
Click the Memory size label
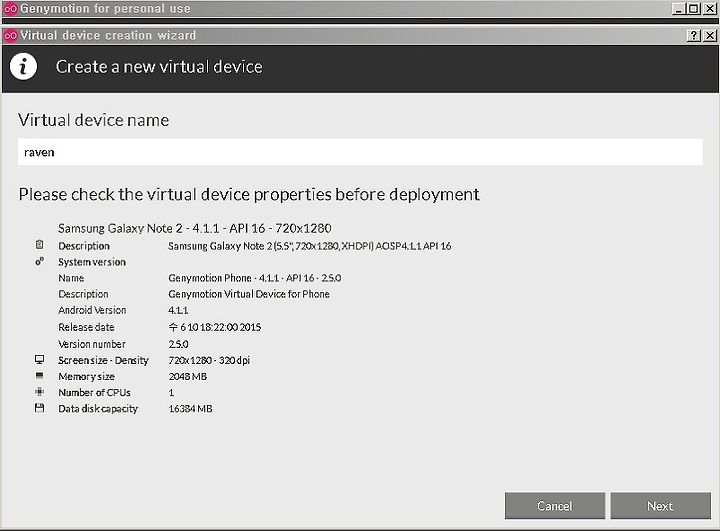[86, 376]
